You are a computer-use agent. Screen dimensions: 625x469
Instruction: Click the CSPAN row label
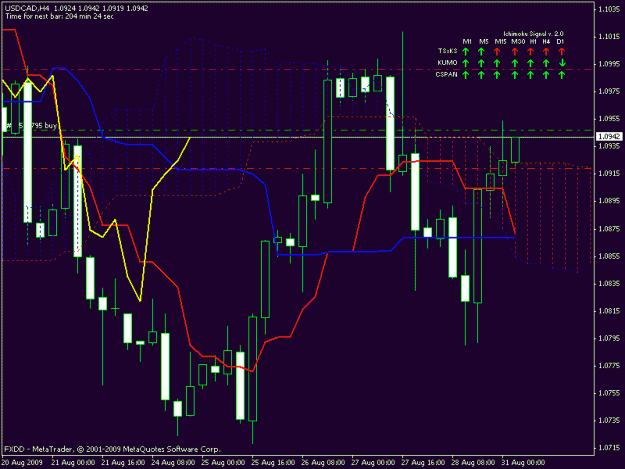click(x=446, y=74)
